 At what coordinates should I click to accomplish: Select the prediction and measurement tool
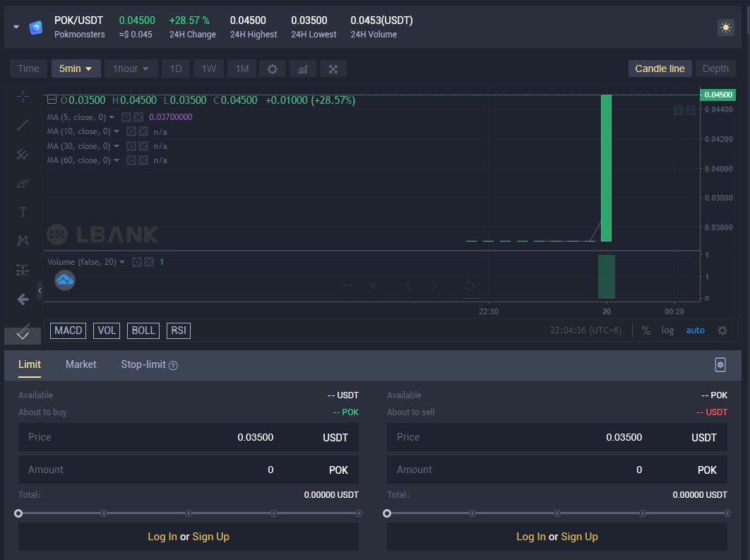click(x=23, y=270)
